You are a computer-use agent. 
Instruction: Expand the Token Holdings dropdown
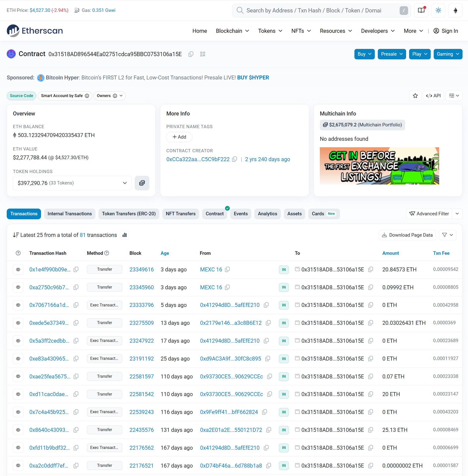coord(125,183)
